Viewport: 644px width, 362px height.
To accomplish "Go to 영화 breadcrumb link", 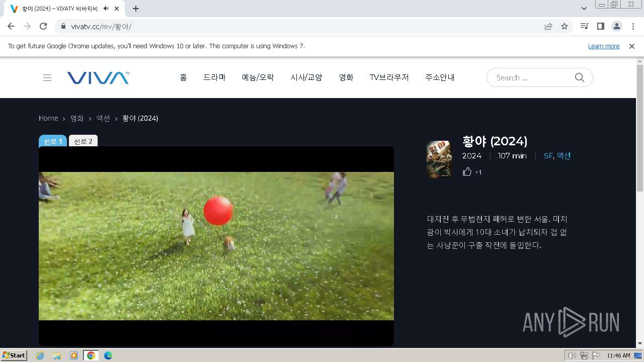I will (77, 118).
